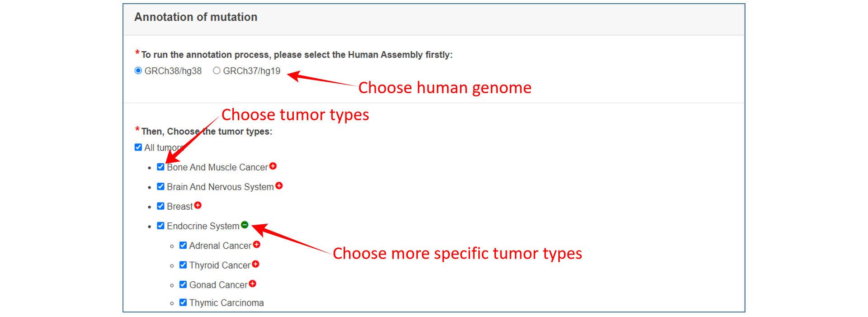Uncheck the Breast checkbox
The height and width of the screenshot is (317, 868).
(x=160, y=206)
